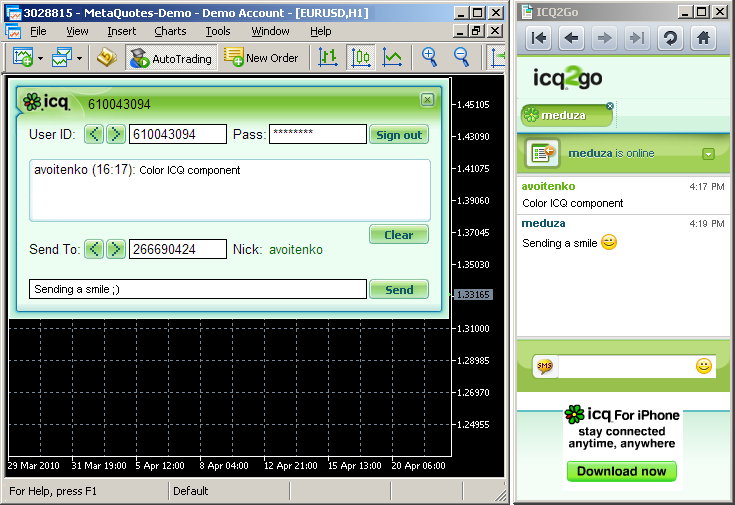Open the Help menu
Screen dimensions: 735x505
[x=321, y=31]
